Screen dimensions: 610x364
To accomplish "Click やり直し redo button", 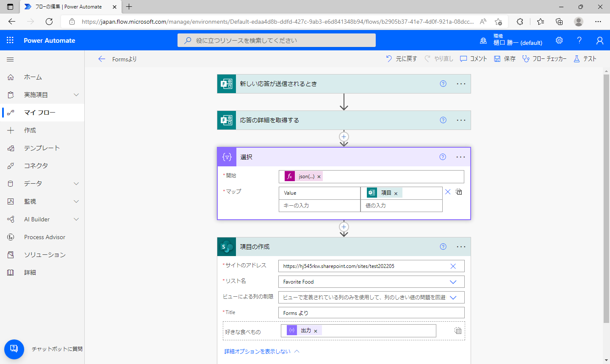I will [439, 59].
